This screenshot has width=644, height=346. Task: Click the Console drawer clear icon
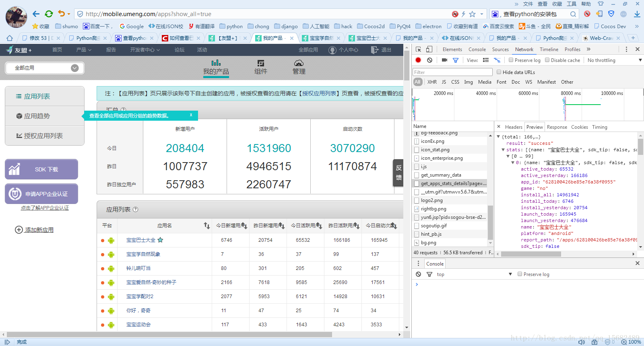tap(419, 274)
